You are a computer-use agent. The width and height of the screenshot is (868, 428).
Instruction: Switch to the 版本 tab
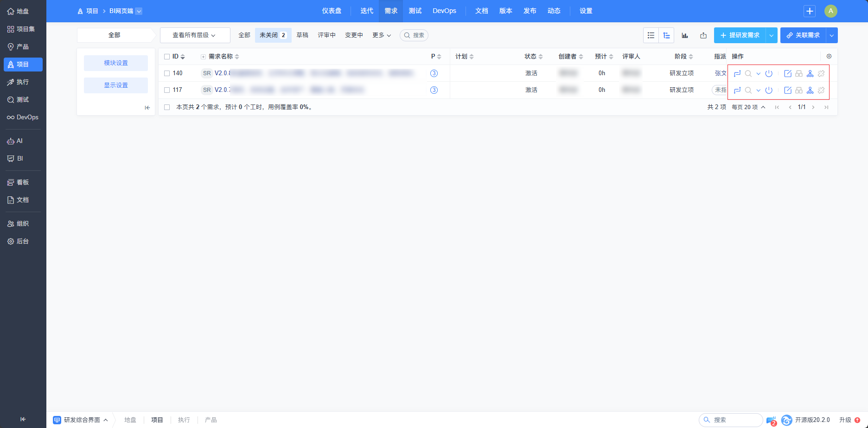pos(505,11)
